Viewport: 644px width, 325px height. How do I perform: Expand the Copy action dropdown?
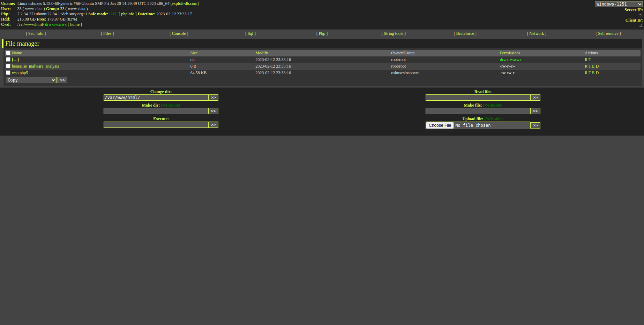pos(31,80)
